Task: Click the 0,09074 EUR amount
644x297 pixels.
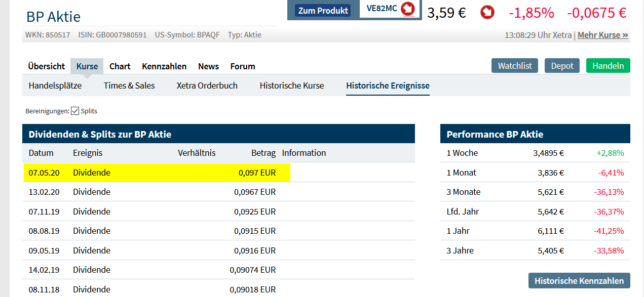Action: point(253,270)
